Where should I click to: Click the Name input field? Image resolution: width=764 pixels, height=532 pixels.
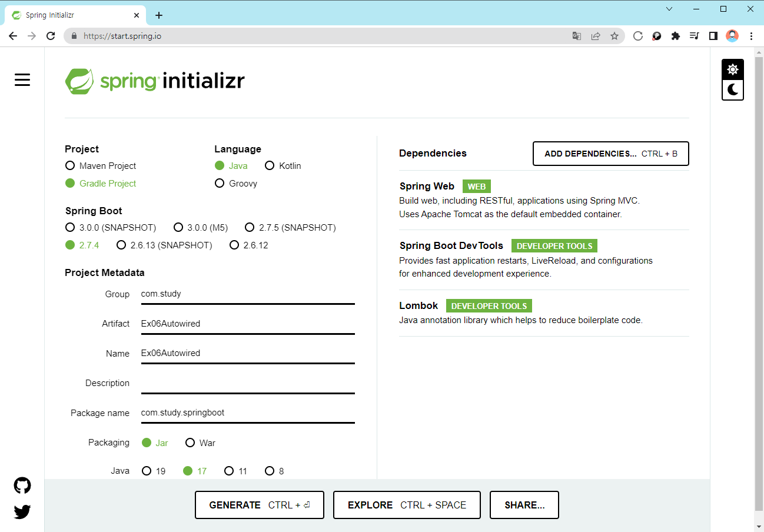(248, 354)
